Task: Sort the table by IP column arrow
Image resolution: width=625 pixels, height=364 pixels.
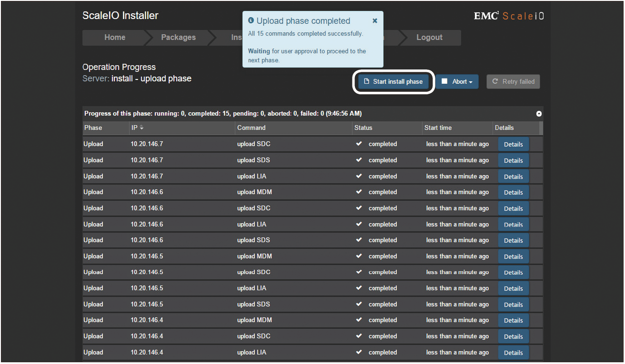Action: pyautogui.click(x=141, y=128)
